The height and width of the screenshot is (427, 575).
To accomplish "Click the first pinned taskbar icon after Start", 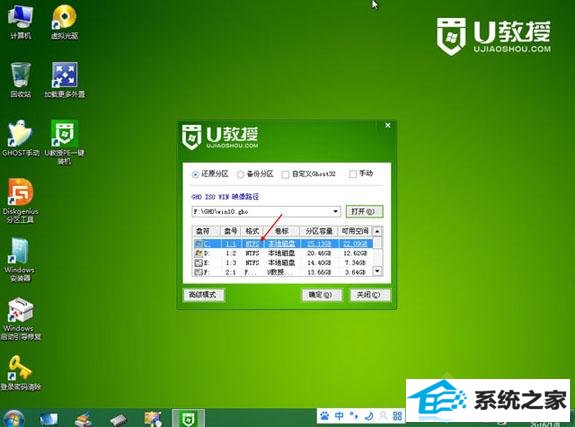I will pyautogui.click(x=48, y=419).
